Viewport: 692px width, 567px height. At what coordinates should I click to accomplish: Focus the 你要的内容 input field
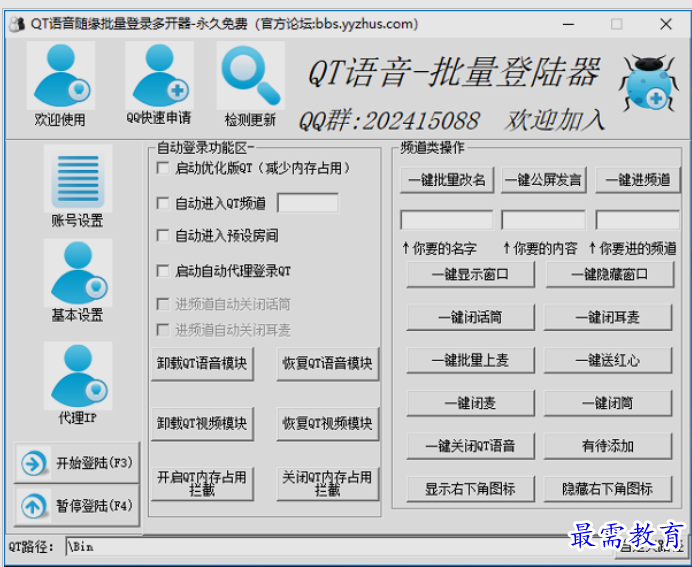(544, 220)
